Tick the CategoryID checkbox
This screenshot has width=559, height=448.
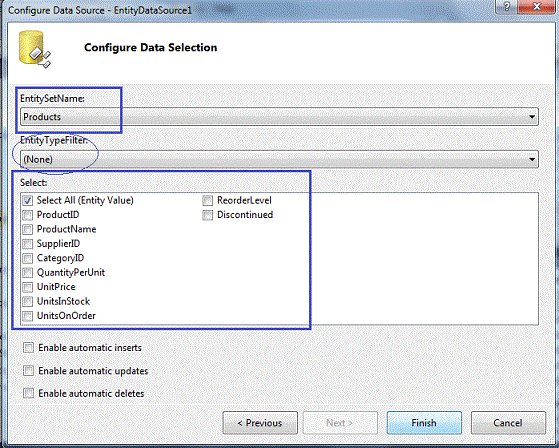click(28, 258)
